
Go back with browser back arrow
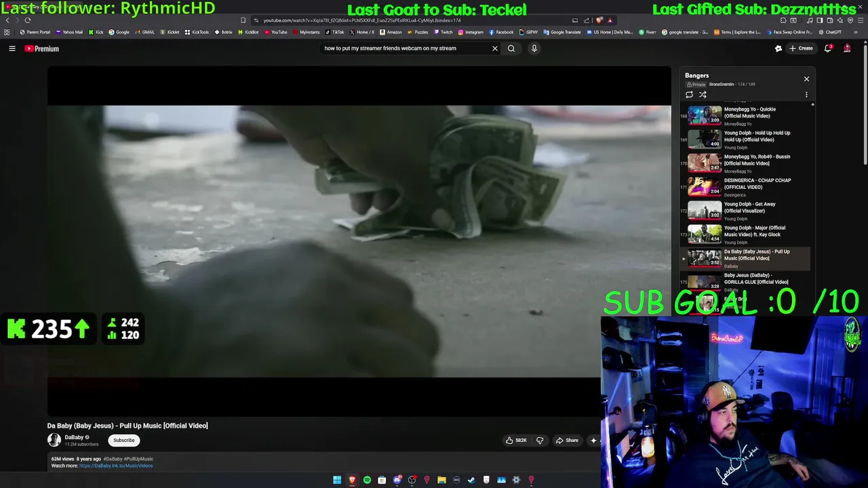(7, 20)
